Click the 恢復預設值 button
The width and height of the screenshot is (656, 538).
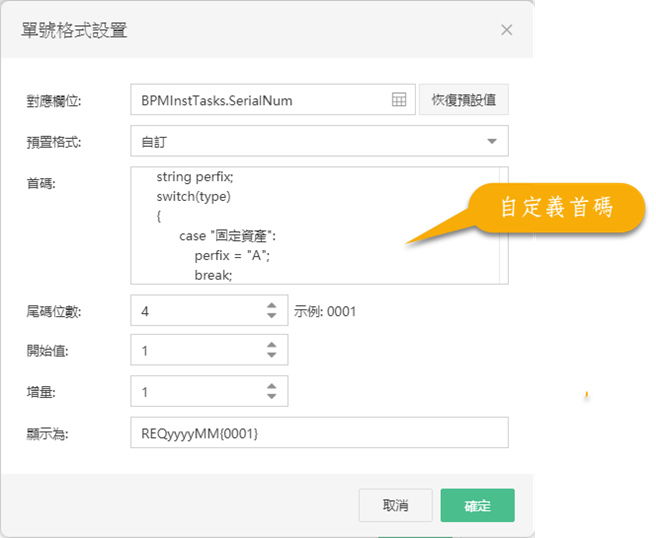tap(464, 100)
